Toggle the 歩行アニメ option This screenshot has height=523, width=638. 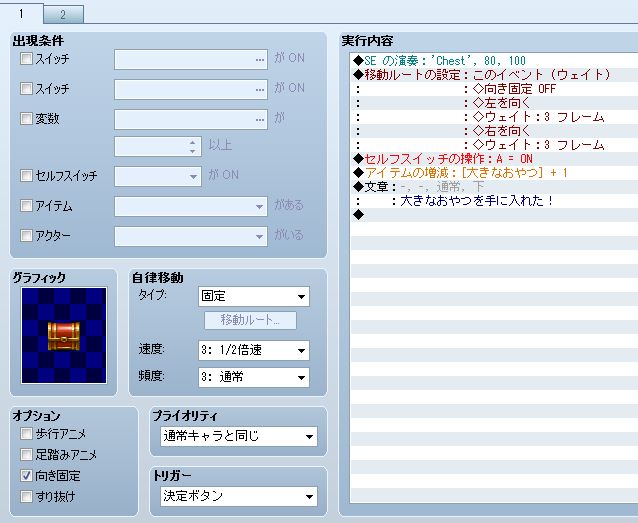(x=26, y=433)
